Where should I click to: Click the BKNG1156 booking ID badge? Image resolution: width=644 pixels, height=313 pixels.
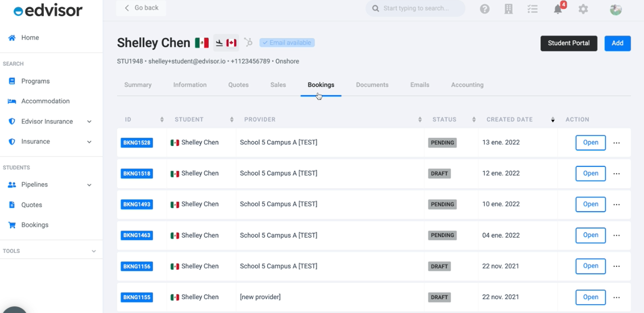(x=137, y=266)
